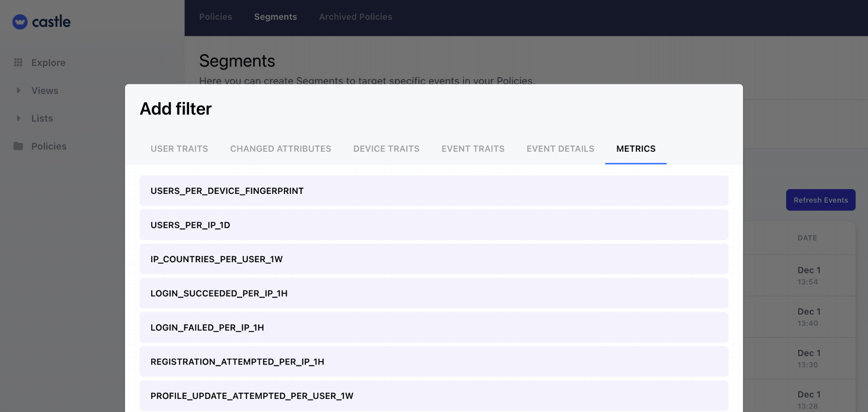Click the Dec 1 13:54 event row
Screen dimensions: 868x412
[x=799, y=275]
